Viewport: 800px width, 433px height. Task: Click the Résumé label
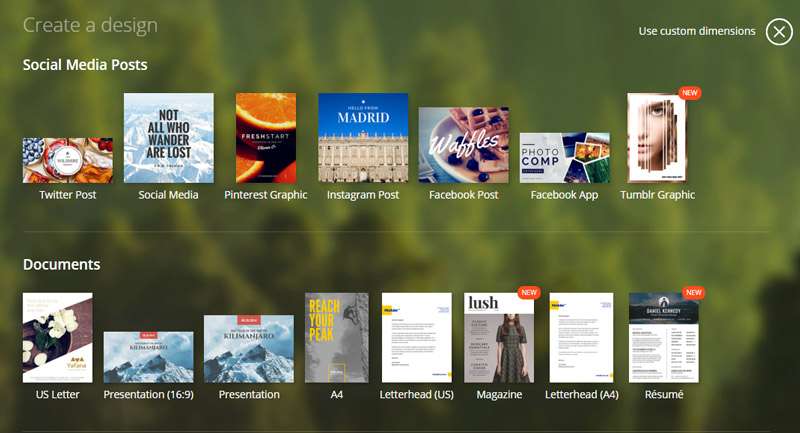tap(664, 394)
